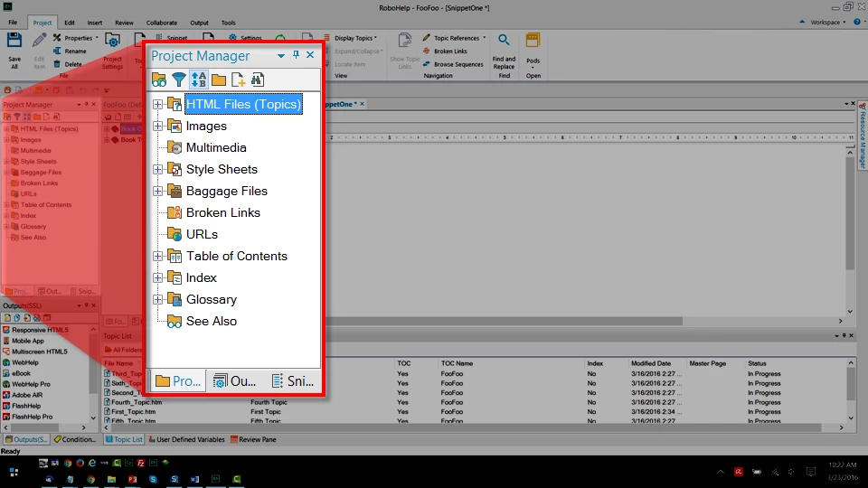This screenshot has width=868, height=488.
Task: Switch to the Topic List tab
Action: click(124, 439)
